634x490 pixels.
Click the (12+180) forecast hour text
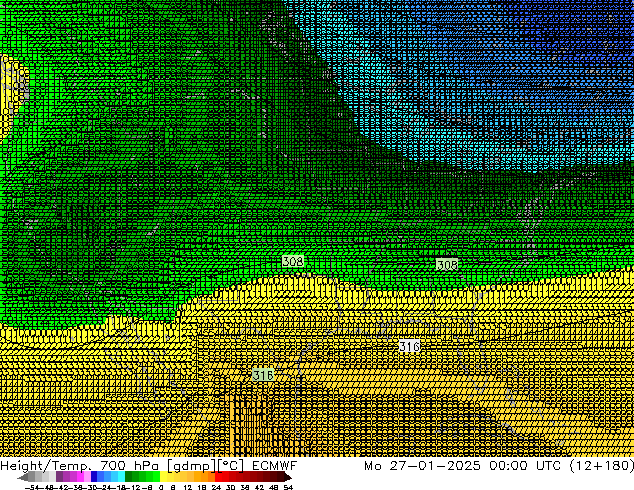coord(602,465)
